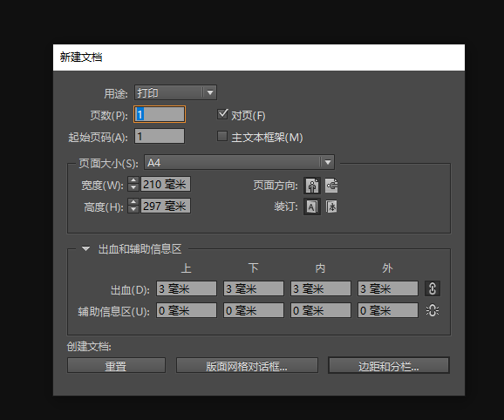504x420 pixels.
Task: Select landscape page orientation icon
Action: (x=331, y=186)
